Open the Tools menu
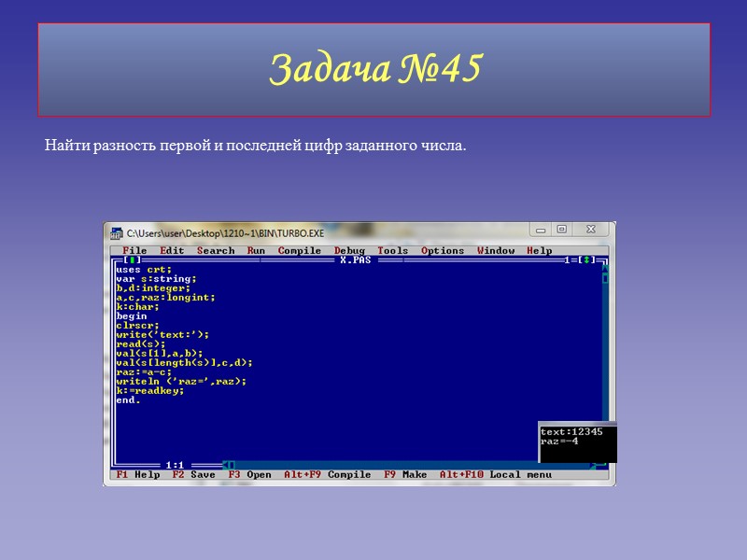747x560 pixels. (393, 250)
